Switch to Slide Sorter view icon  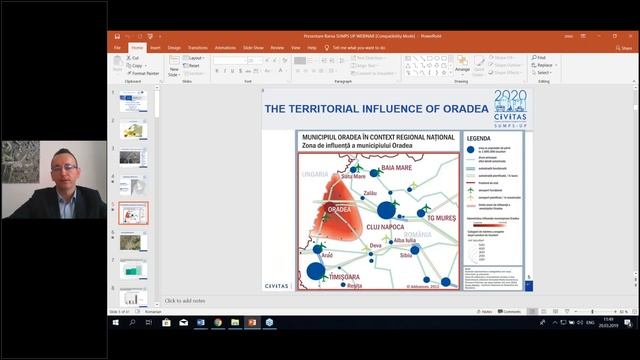544,312
